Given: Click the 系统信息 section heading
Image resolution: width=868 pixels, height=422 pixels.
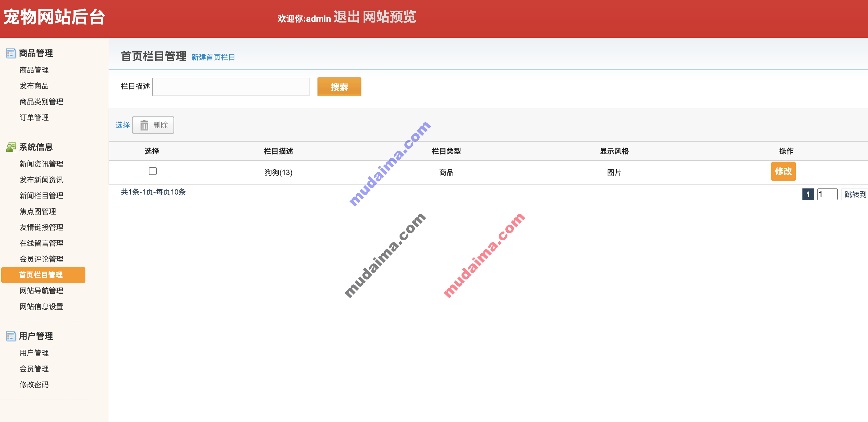Looking at the screenshot, I should point(36,147).
